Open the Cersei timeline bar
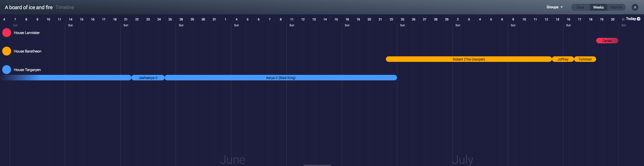Viewport: 644px width, 166px height. click(x=607, y=41)
